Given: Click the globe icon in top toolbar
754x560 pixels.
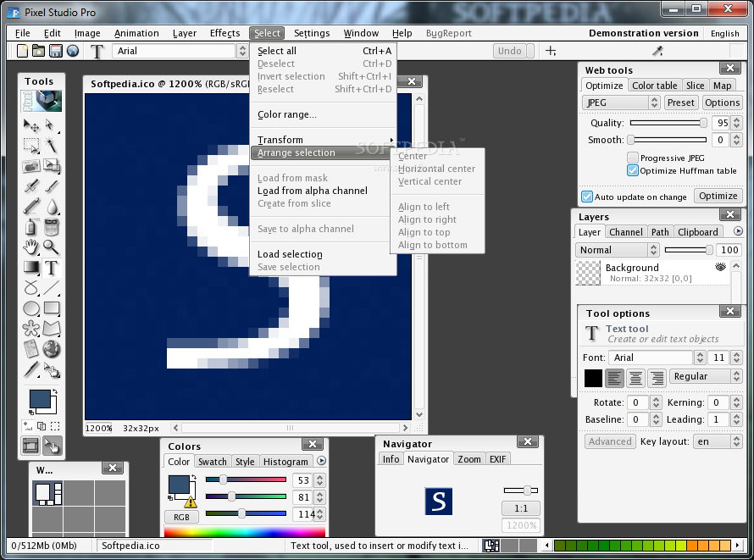Looking at the screenshot, I should (x=73, y=51).
